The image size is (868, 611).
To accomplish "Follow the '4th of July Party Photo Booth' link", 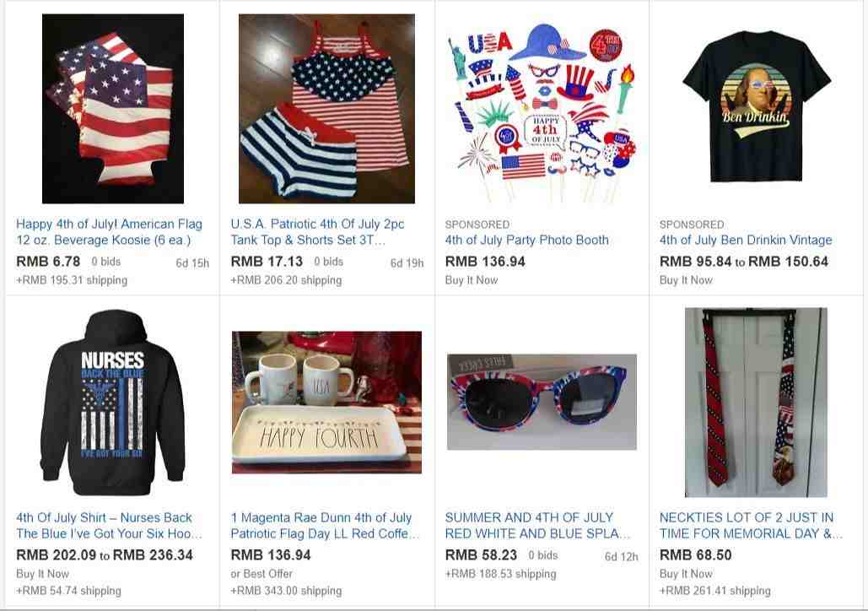I will pyautogui.click(x=527, y=240).
